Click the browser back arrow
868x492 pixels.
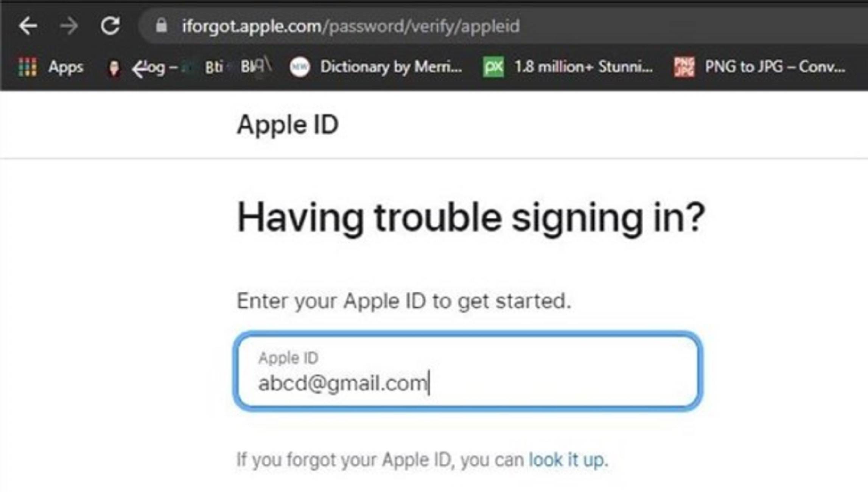tap(28, 26)
